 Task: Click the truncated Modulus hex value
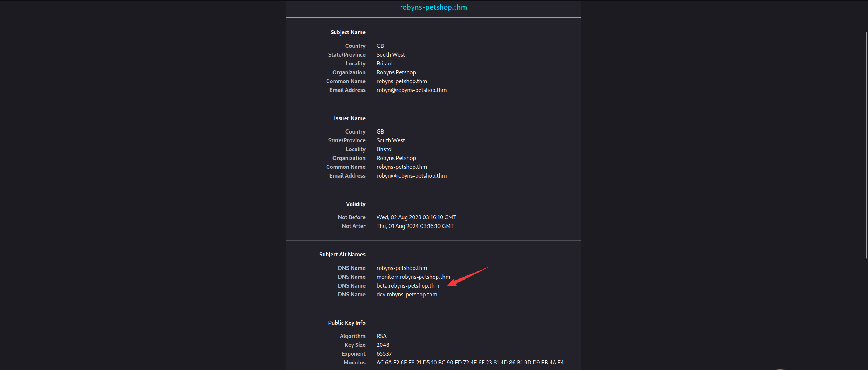point(472,363)
